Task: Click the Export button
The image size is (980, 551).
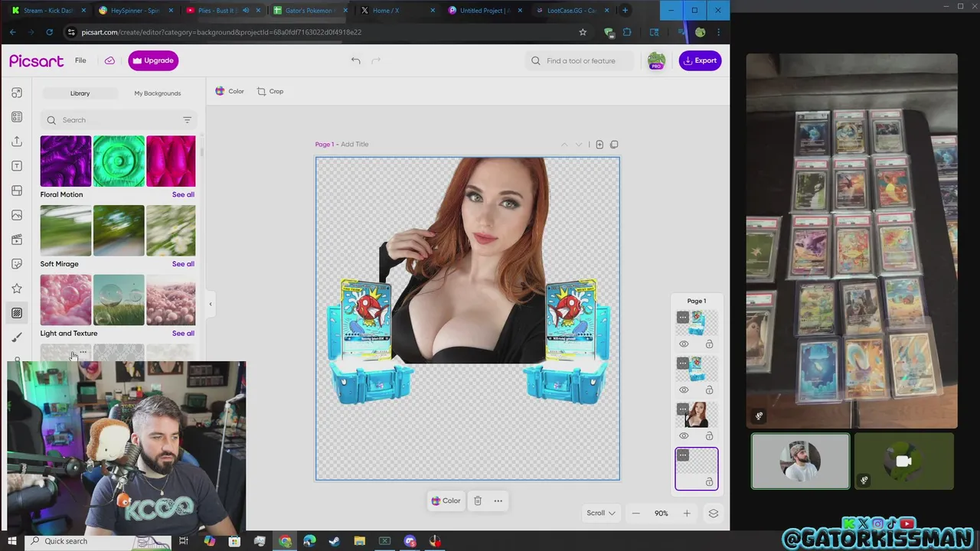Action: click(700, 60)
